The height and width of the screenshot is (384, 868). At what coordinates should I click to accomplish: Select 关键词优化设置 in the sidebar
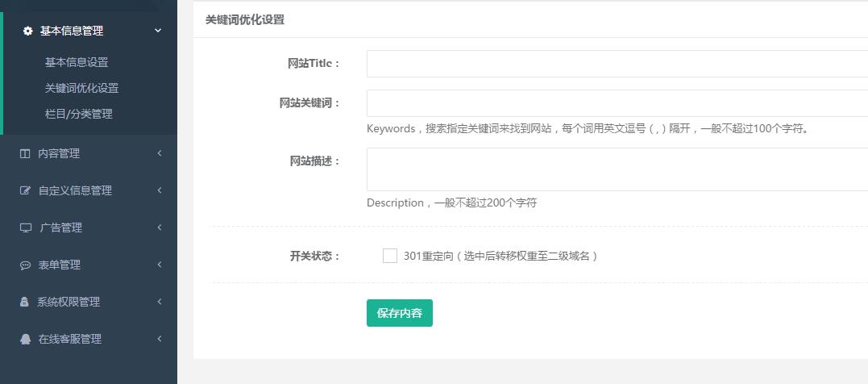[x=81, y=88]
